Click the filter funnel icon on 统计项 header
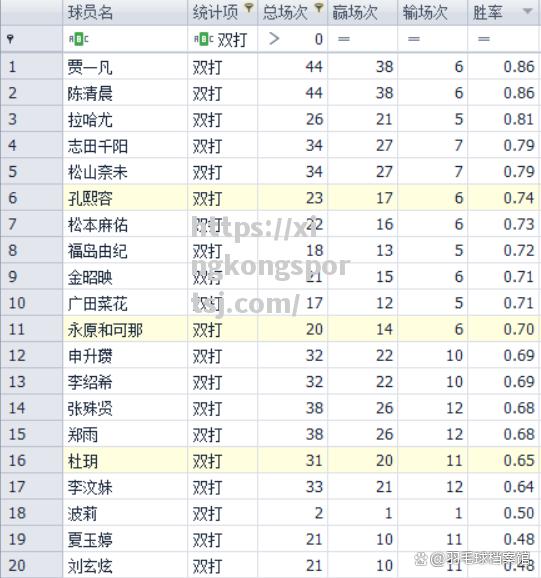Screen dimensions: 541x578 pyautogui.click(x=249, y=7)
